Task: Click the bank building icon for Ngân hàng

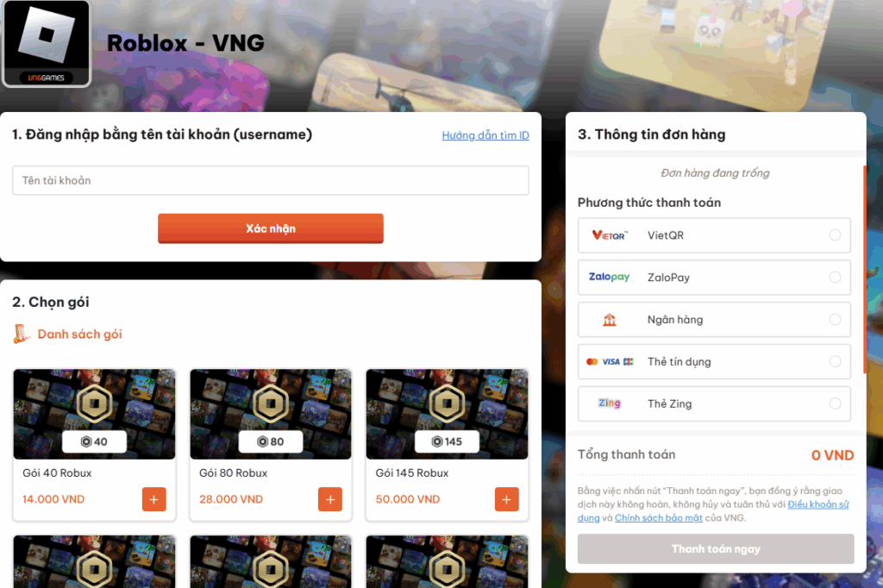Action: tap(610, 320)
